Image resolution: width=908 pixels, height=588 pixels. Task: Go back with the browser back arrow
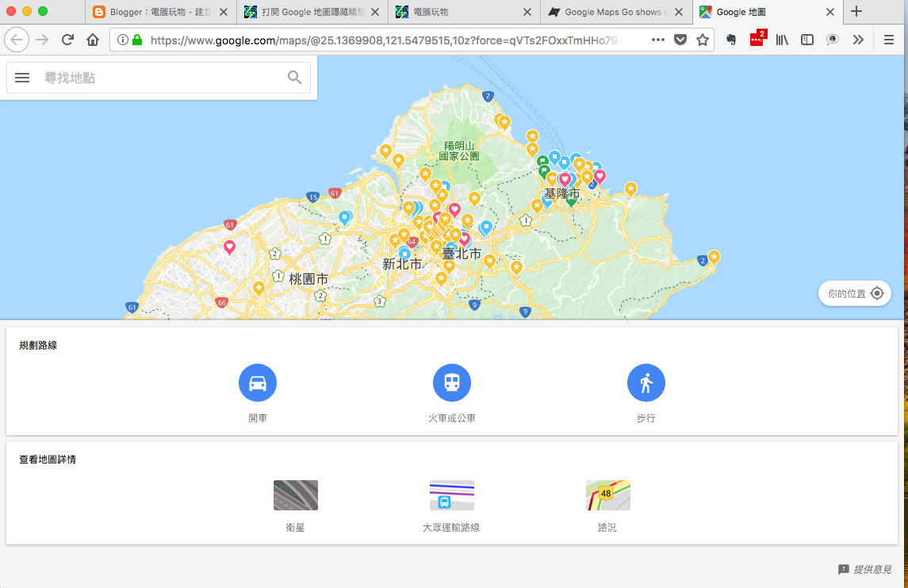click(17, 40)
